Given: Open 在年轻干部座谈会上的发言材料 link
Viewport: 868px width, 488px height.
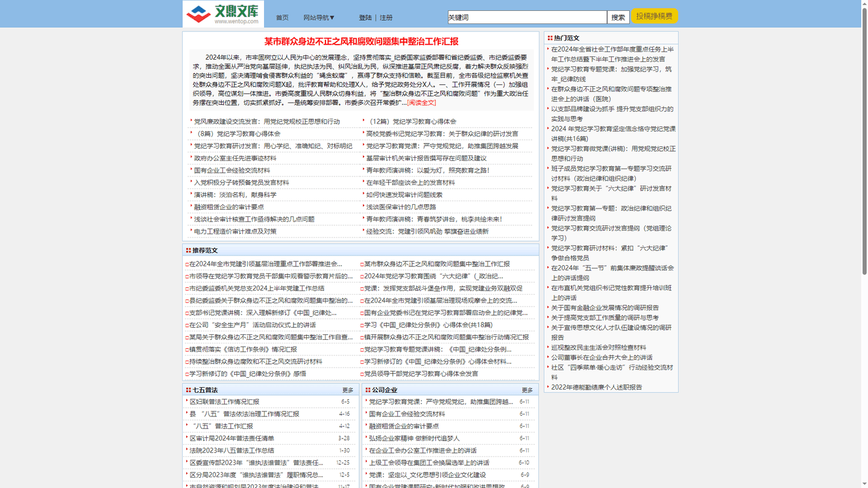Looking at the screenshot, I should [x=410, y=183].
